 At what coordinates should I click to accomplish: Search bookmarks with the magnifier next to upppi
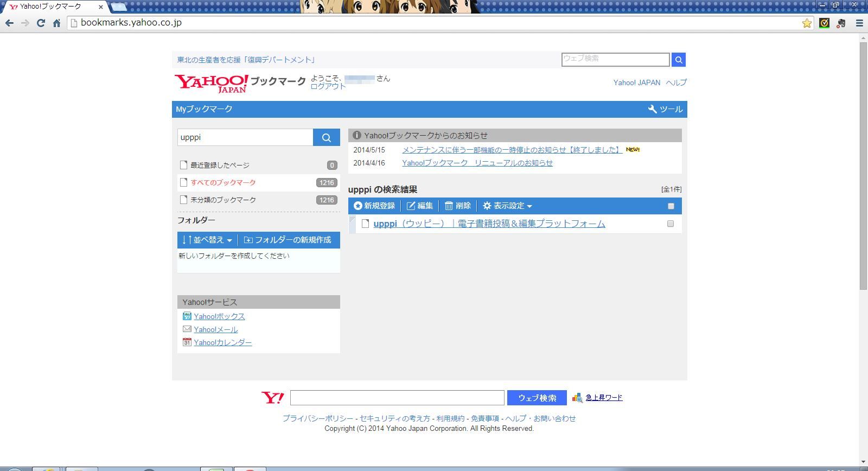[x=327, y=137]
